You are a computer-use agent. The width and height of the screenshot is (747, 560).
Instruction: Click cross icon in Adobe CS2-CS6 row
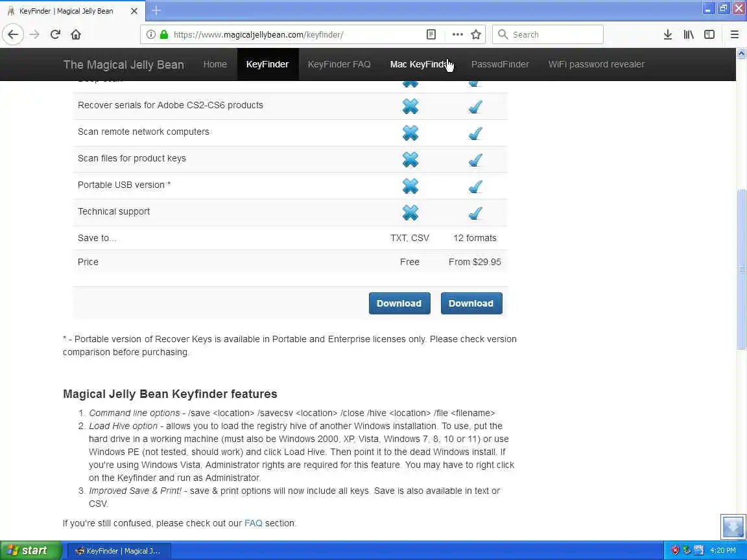pyautogui.click(x=410, y=106)
